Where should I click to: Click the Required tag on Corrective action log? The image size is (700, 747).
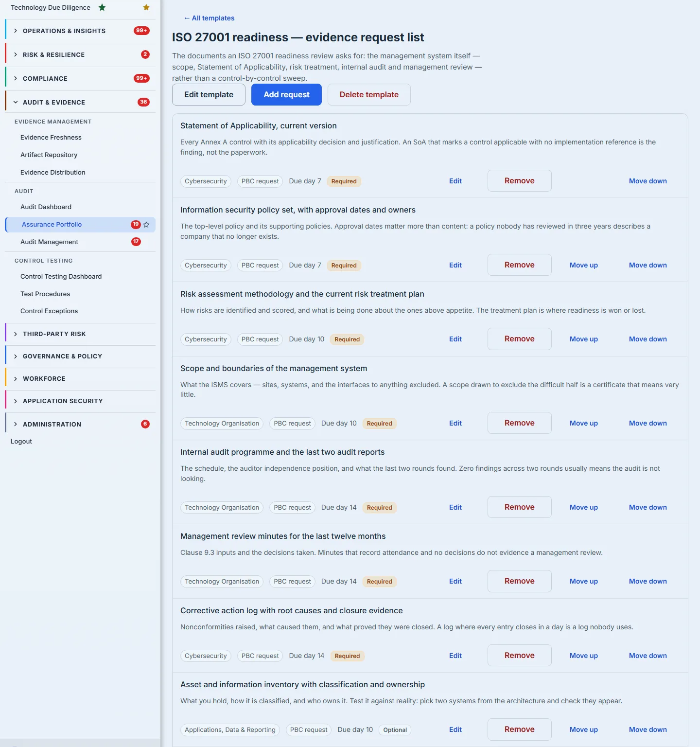pos(347,656)
